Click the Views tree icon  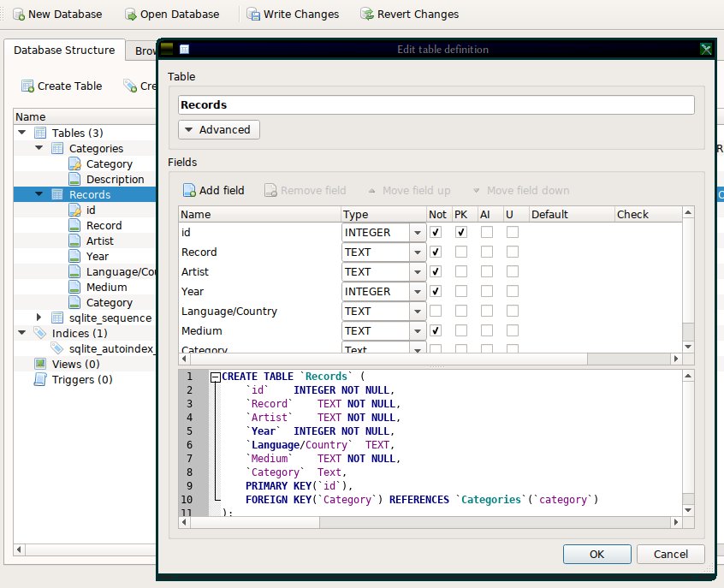pyautogui.click(x=39, y=365)
